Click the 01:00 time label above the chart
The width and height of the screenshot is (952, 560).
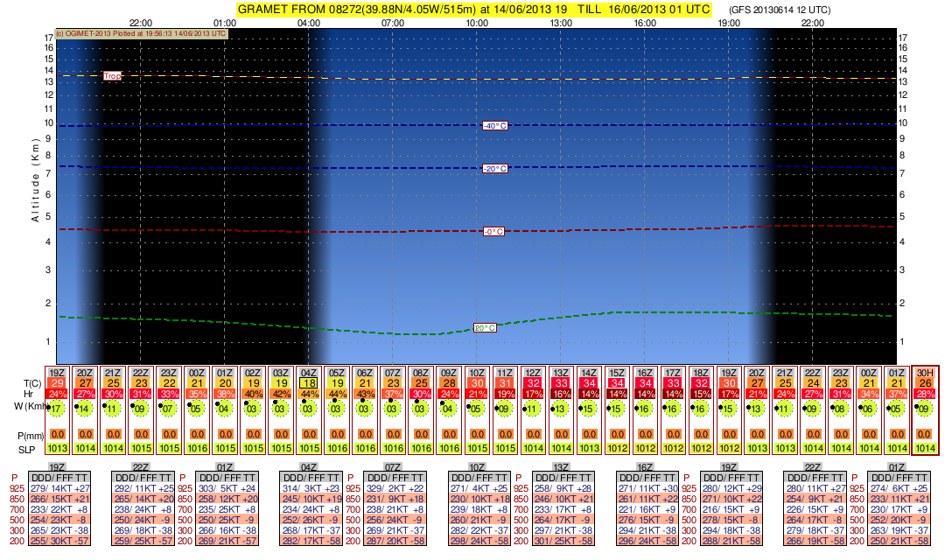tap(225, 23)
